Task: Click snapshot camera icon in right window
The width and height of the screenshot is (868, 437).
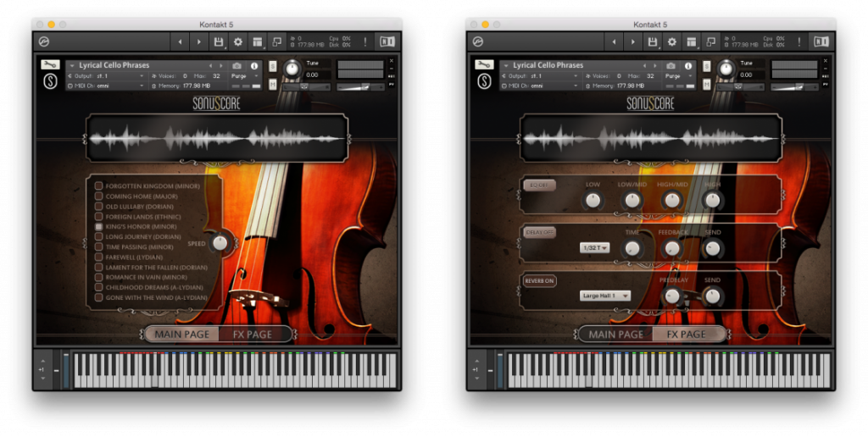Action: (x=671, y=65)
